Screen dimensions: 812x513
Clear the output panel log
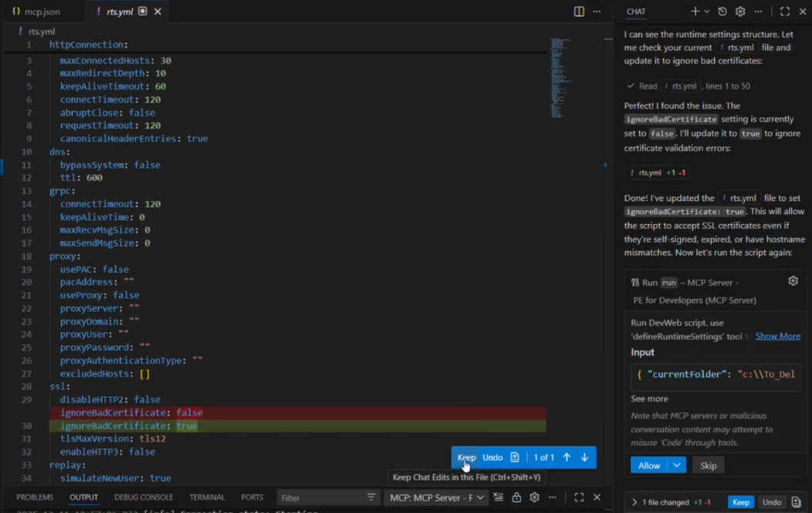[x=499, y=498]
